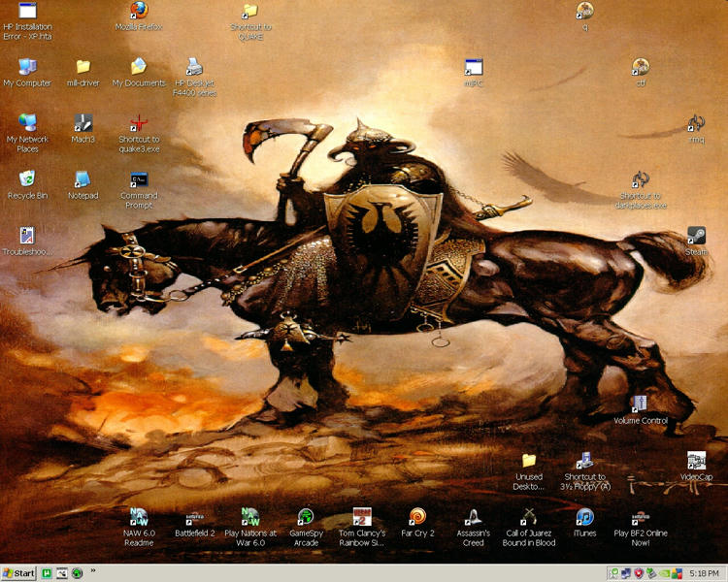Launch Shortcut to darkplaces.exe

coord(641,190)
